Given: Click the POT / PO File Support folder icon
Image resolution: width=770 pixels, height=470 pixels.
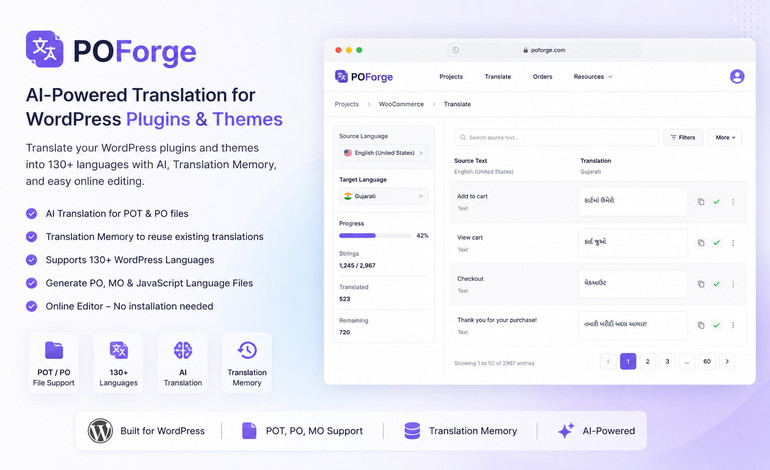Looking at the screenshot, I should (x=54, y=350).
